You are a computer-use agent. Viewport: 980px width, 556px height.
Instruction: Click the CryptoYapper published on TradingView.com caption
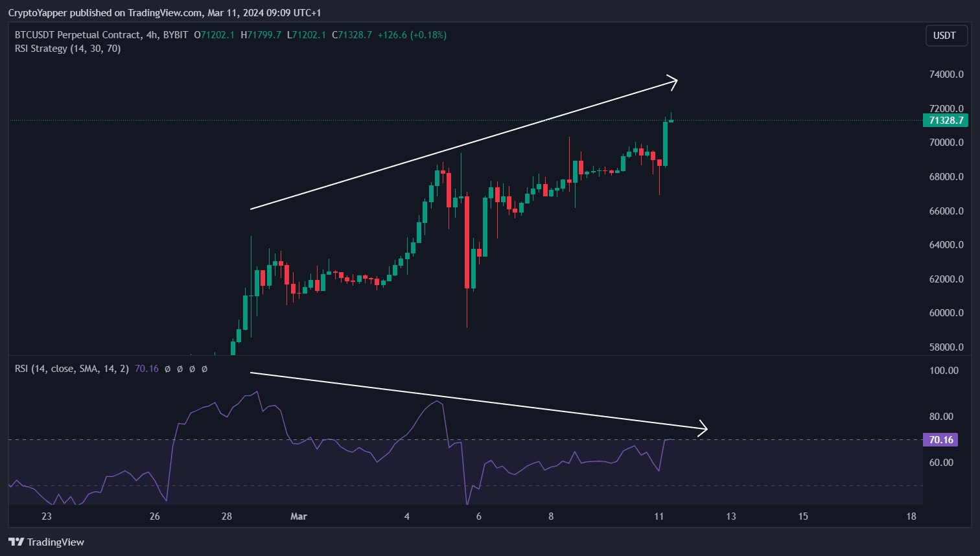pyautogui.click(x=105, y=13)
